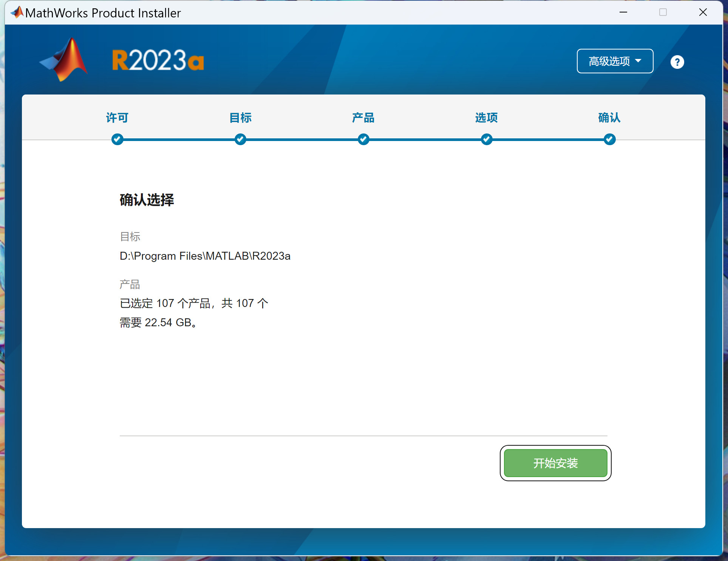Click the small MathWorks icon in title bar
Screen dimensions: 728x561
click(17, 12)
